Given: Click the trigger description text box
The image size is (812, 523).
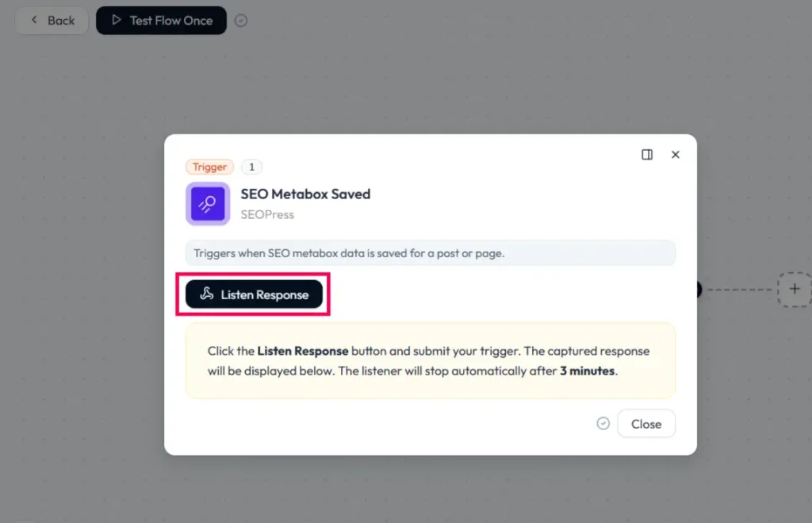Looking at the screenshot, I should coord(431,253).
